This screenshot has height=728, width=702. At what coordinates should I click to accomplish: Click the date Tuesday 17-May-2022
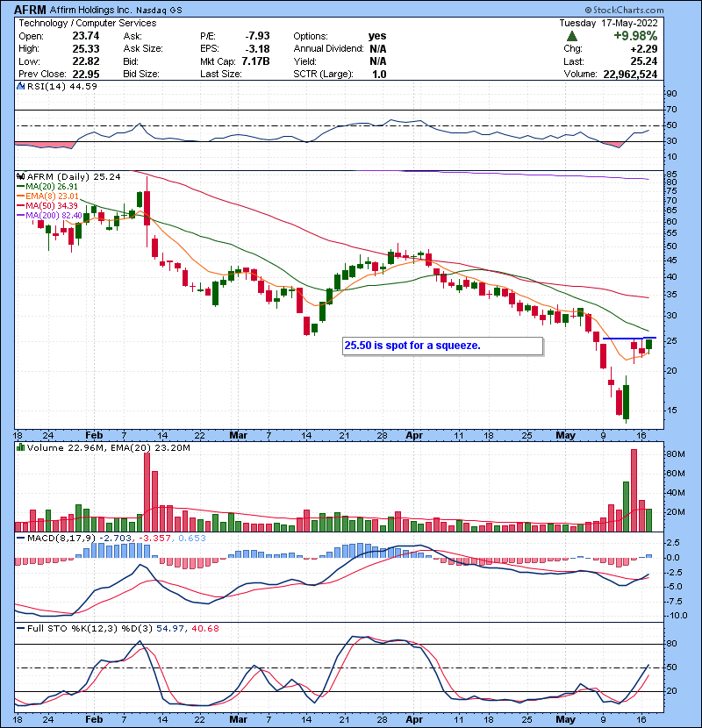point(608,23)
